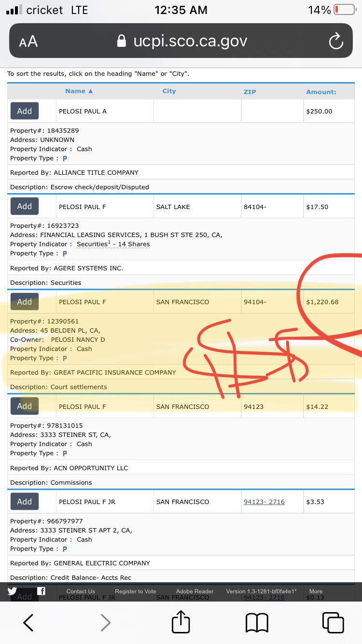Click the ZIP column heading
Viewport: 362px width, 644px height.
tap(250, 92)
